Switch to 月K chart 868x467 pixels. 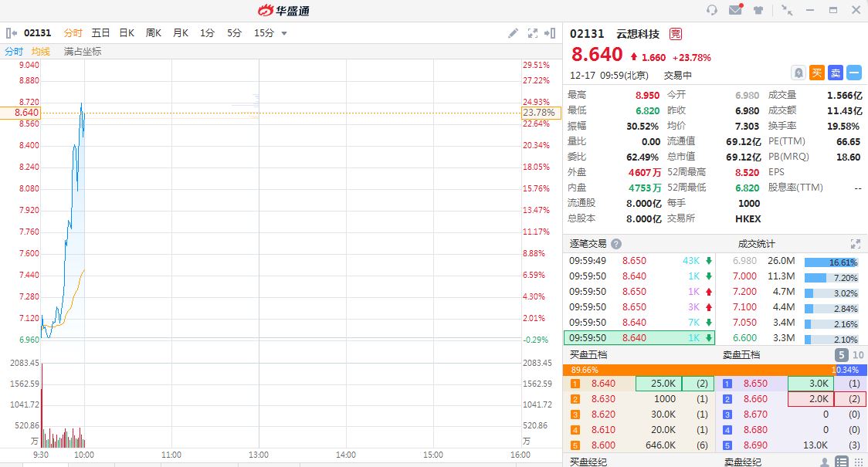point(181,33)
